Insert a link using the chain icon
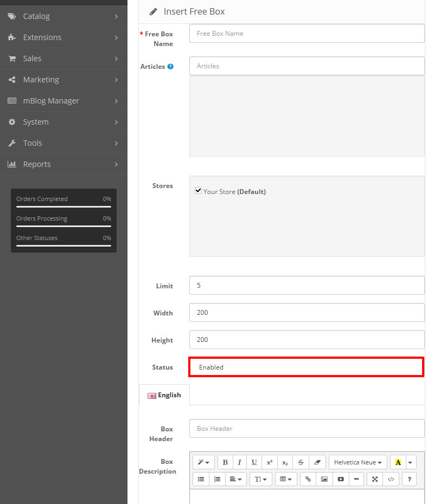434x504 pixels. click(x=308, y=479)
